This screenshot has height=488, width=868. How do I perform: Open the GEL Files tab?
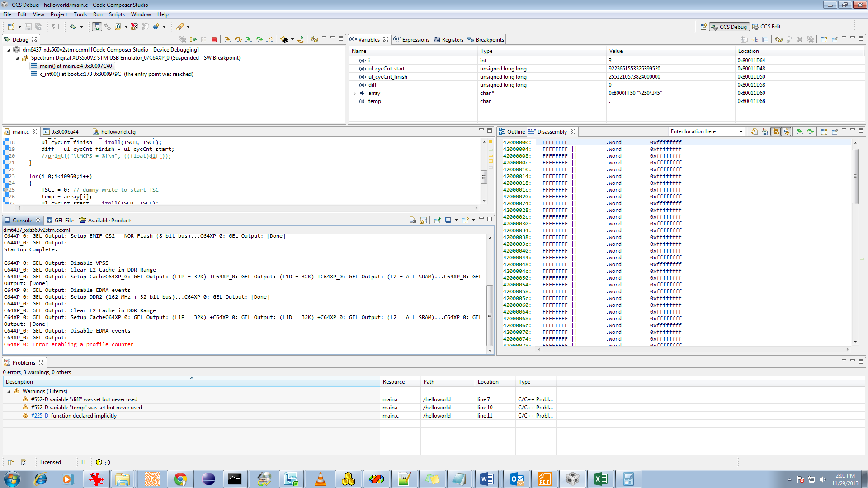click(61, 221)
